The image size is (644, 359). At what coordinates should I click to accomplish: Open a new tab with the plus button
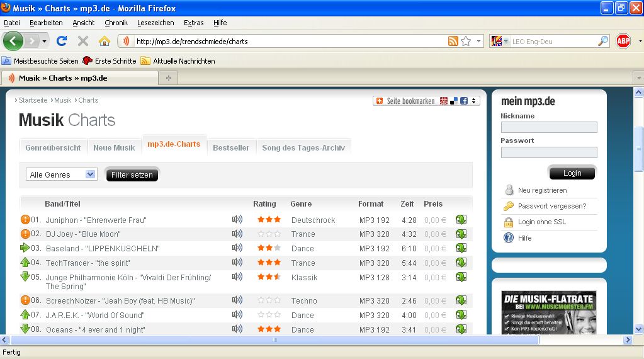tap(168, 77)
